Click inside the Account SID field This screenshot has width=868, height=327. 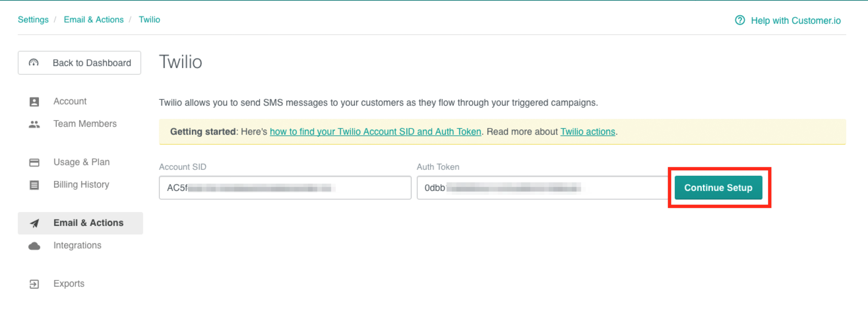click(x=285, y=188)
